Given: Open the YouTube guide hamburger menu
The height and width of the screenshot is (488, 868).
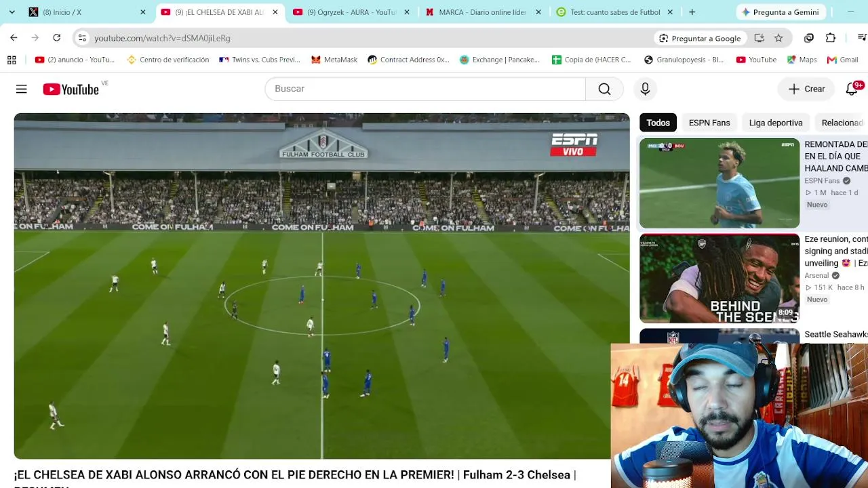Looking at the screenshot, I should pyautogui.click(x=22, y=89).
